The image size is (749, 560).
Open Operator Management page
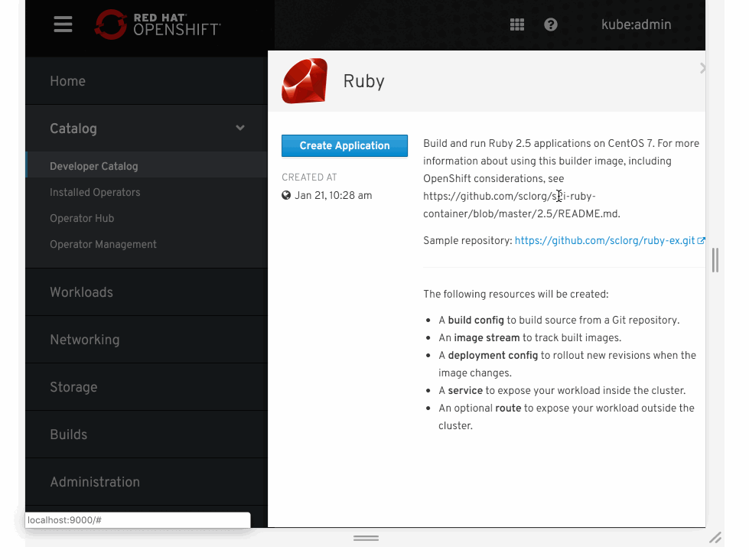click(103, 244)
